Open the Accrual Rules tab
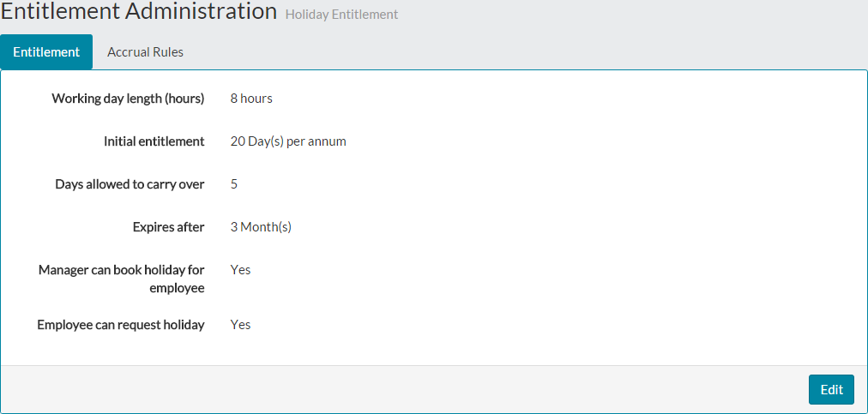This screenshot has height=414, width=868. pyautogui.click(x=145, y=52)
